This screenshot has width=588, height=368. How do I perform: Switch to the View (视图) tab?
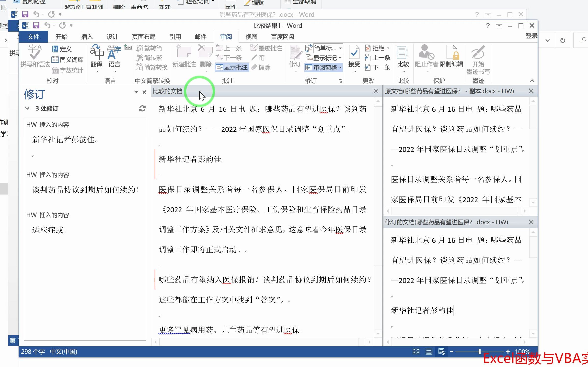[x=251, y=37]
